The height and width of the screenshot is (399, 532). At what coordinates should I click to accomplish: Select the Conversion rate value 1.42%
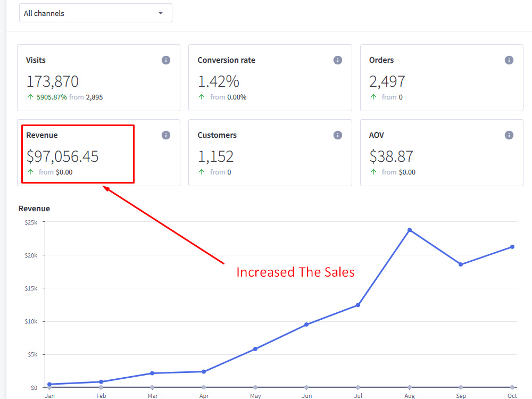point(219,82)
